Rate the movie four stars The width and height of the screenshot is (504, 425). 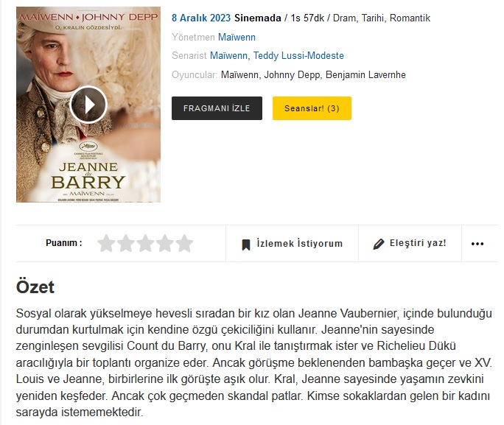click(x=165, y=243)
